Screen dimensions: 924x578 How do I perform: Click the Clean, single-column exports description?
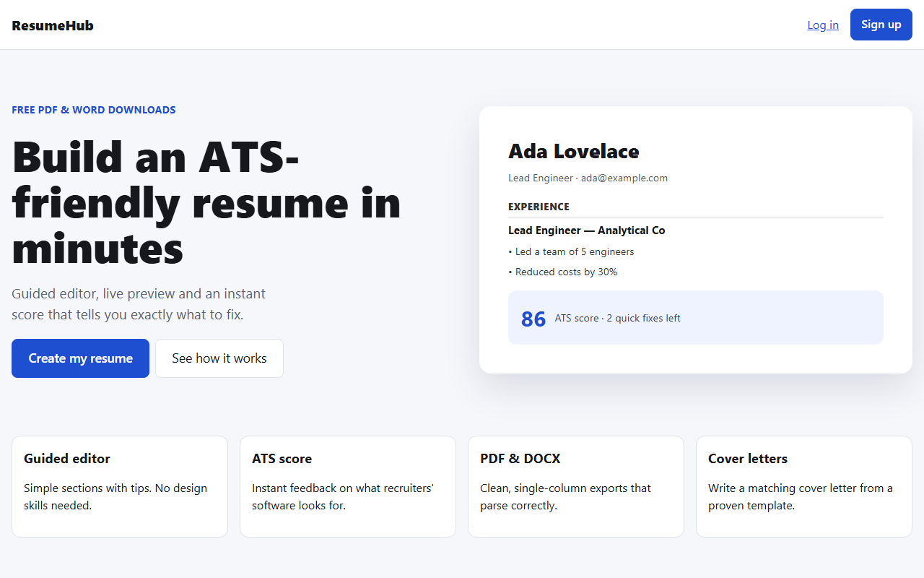pyautogui.click(x=565, y=497)
